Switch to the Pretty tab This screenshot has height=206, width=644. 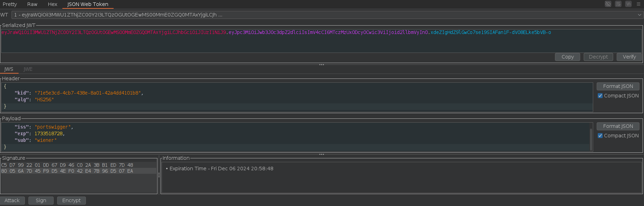coord(10,4)
